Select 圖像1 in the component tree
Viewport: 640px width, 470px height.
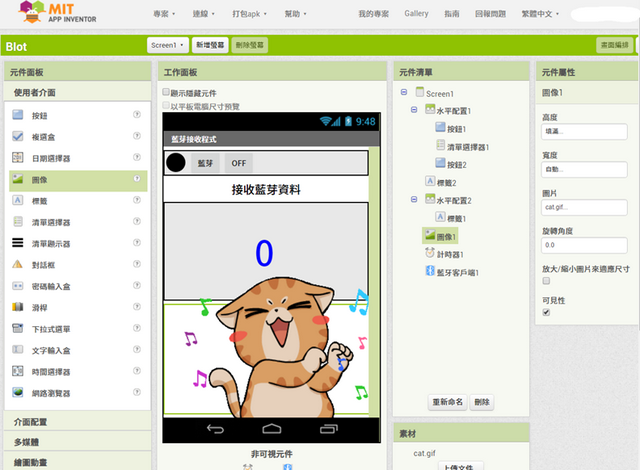pyautogui.click(x=440, y=236)
